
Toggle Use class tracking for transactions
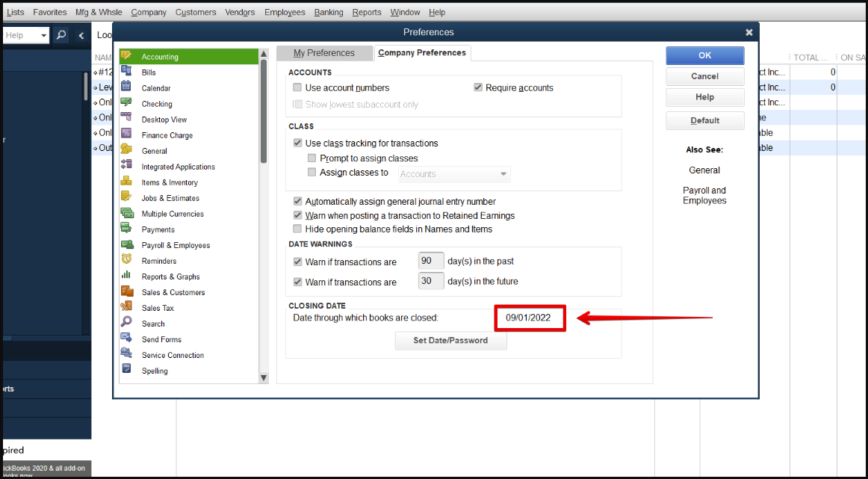tap(297, 143)
